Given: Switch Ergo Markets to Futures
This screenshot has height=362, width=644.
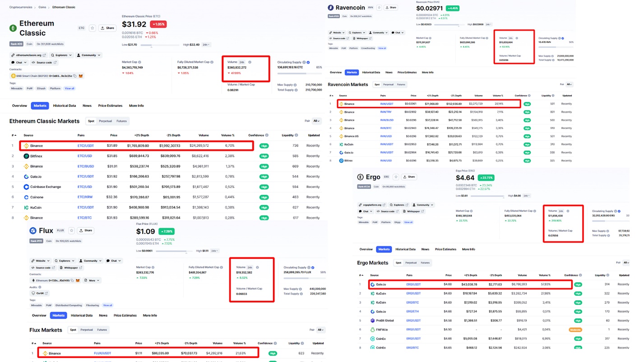Looking at the screenshot, I should tap(425, 262).
